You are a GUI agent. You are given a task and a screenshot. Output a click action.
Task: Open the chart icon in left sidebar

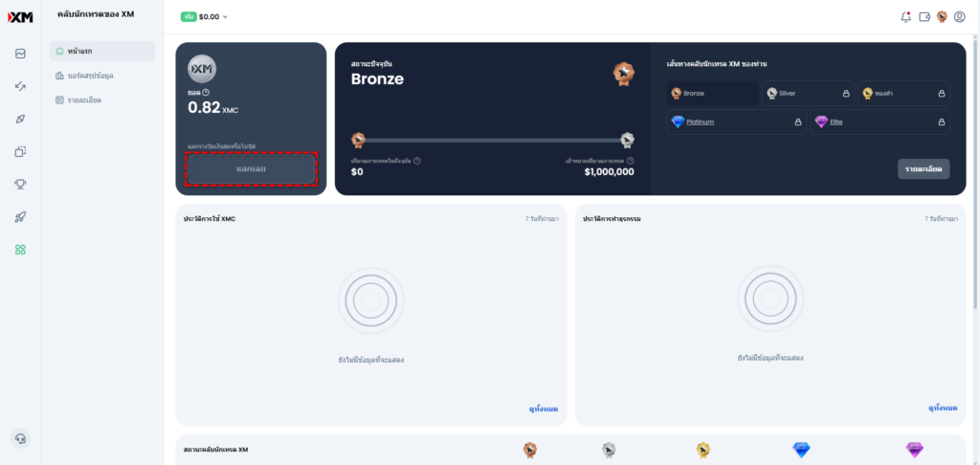[20, 54]
